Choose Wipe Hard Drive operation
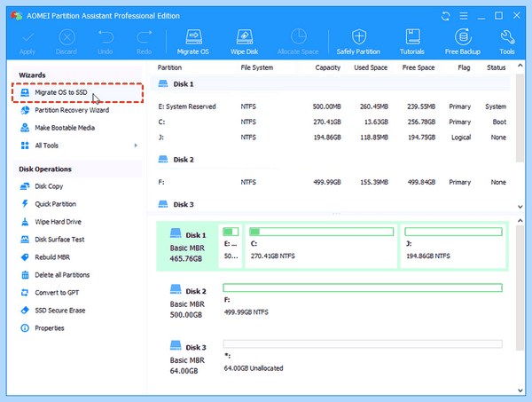 tap(58, 222)
